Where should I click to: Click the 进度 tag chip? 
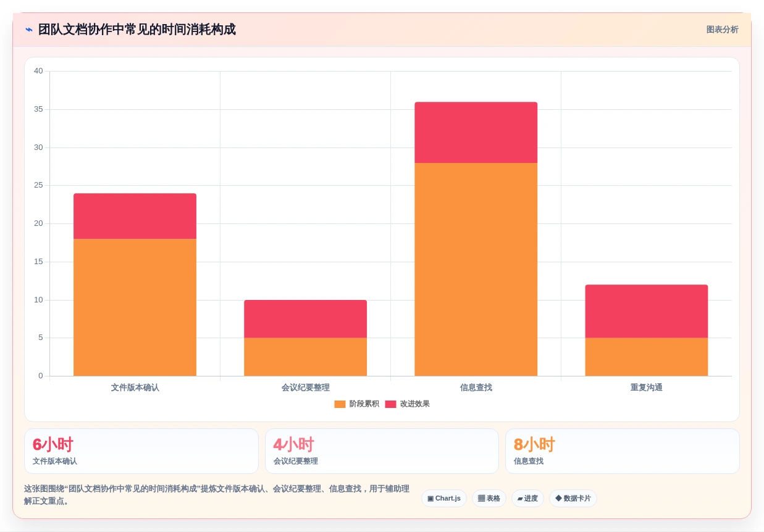coord(527,499)
